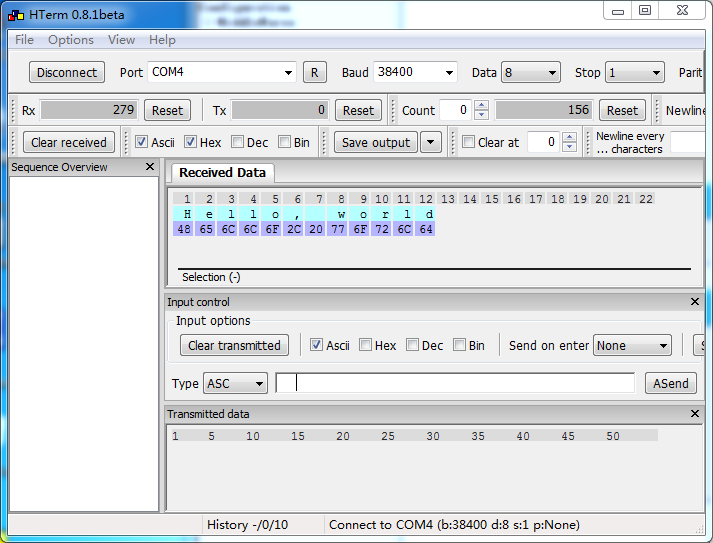713x543 pixels.
Task: Click the ASC text input field
Action: tap(455, 383)
